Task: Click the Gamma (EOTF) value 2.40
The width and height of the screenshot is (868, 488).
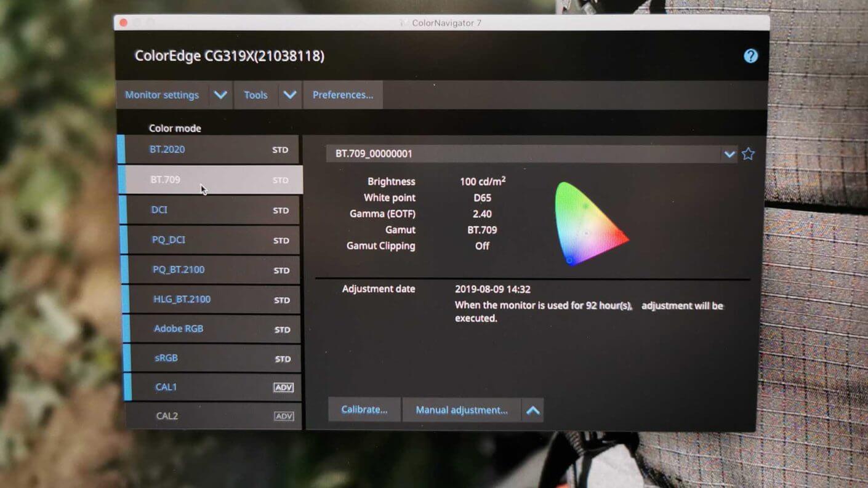Action: 481,214
